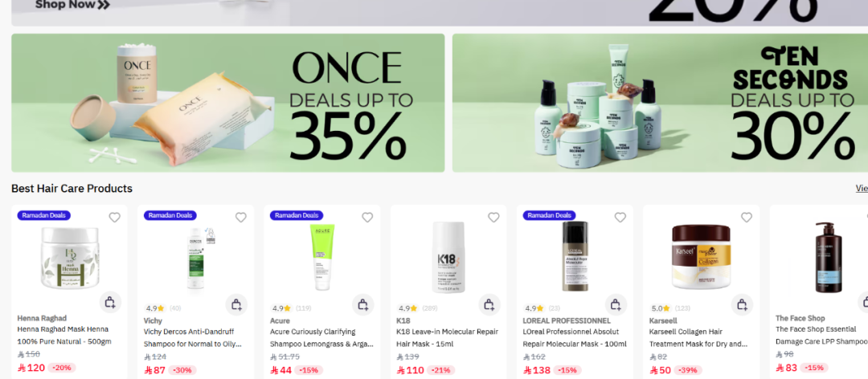Click Shop Now link on top banner
This screenshot has width=868, height=379.
point(72,5)
